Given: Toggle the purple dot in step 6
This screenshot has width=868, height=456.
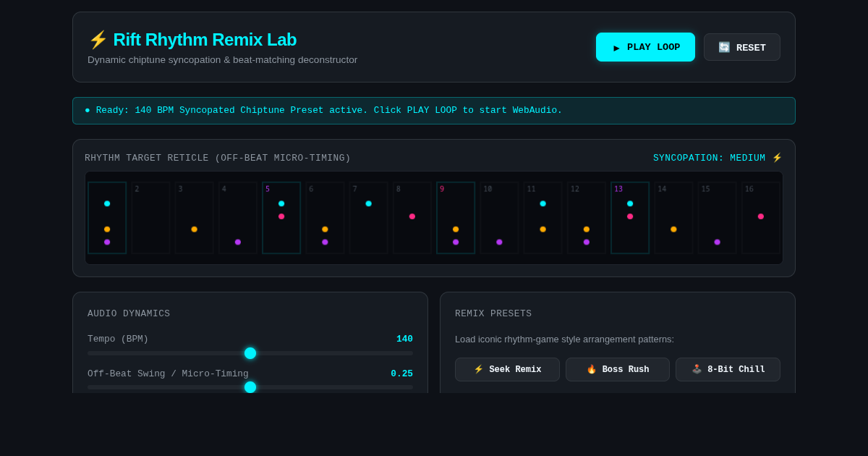Looking at the screenshot, I should (x=325, y=242).
